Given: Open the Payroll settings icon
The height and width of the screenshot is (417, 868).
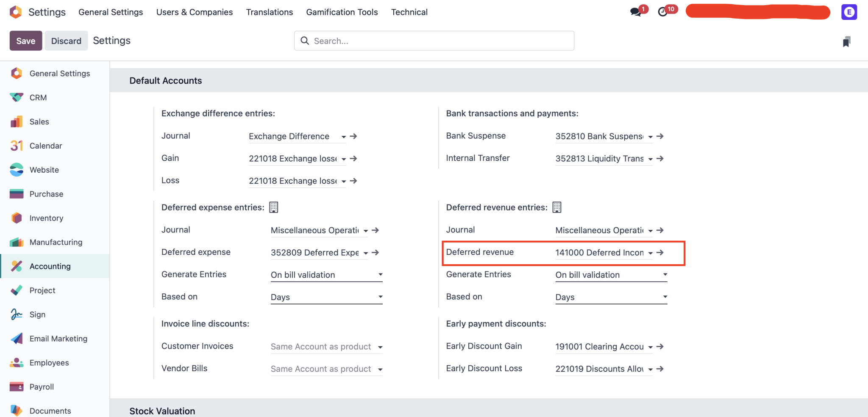Looking at the screenshot, I should [16, 387].
